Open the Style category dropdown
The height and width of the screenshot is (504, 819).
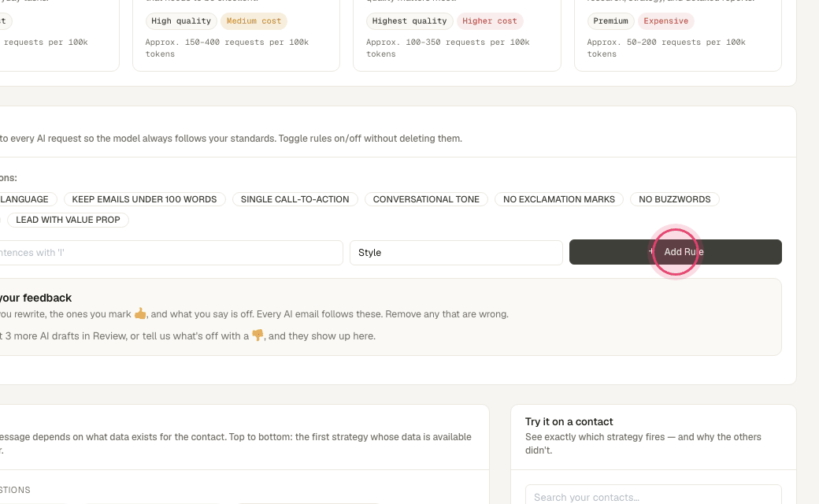coord(456,253)
